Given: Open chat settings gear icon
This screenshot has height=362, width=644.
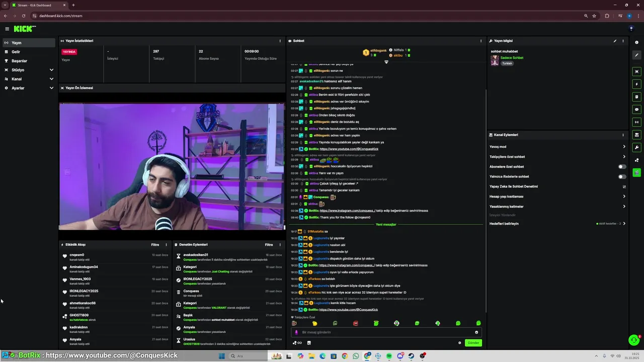Looking at the screenshot, I should point(459,343).
